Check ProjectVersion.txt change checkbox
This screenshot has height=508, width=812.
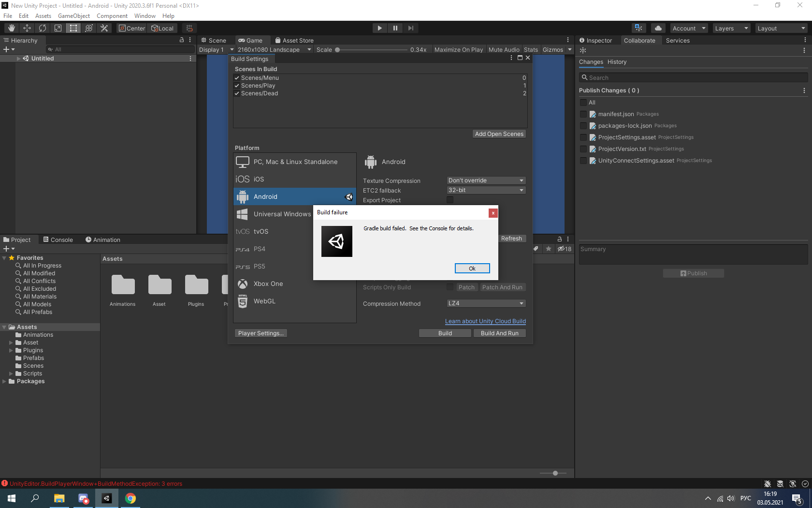583,149
